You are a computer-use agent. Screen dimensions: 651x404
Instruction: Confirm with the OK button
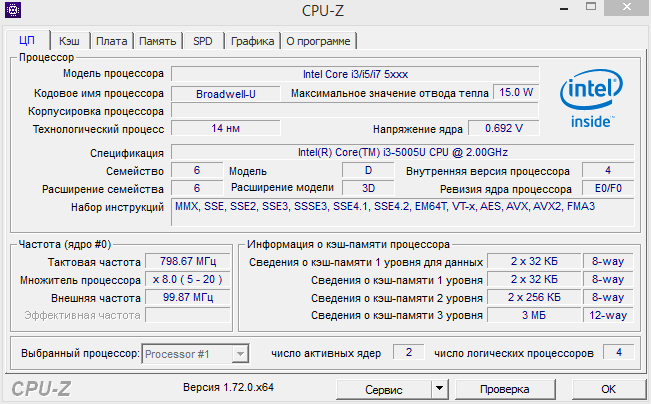pos(608,389)
